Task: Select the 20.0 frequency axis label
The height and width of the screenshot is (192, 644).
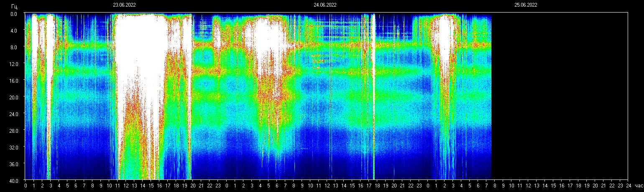Action: pyautogui.click(x=13, y=97)
